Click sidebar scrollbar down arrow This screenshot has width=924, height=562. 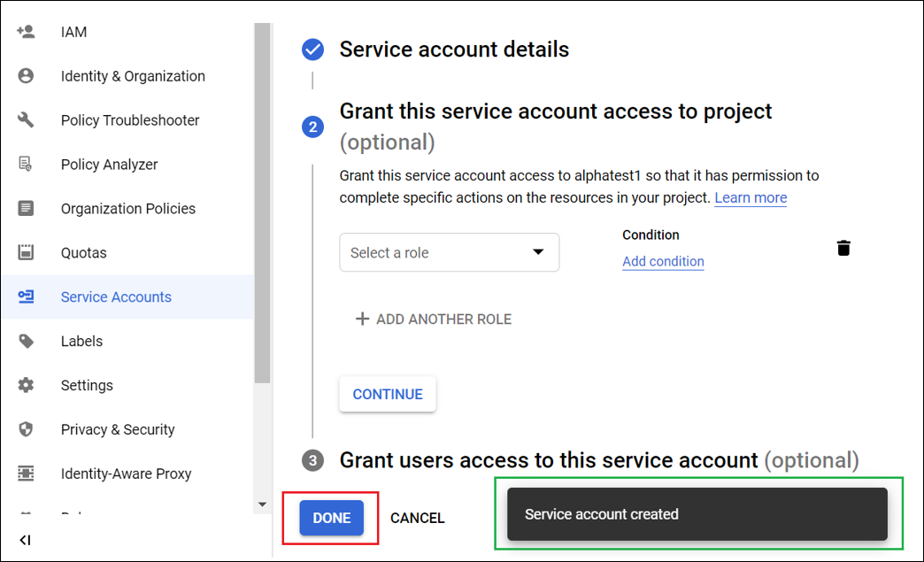coord(262,504)
